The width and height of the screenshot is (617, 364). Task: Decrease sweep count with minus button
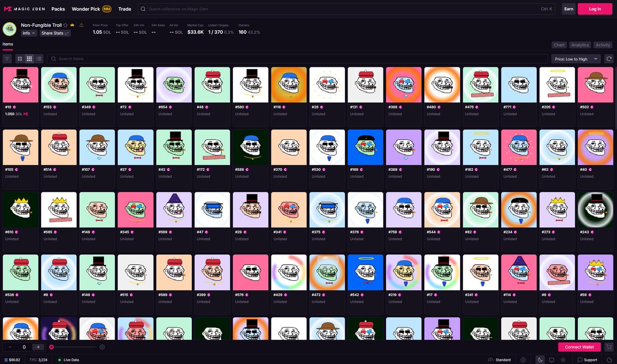coord(10,347)
